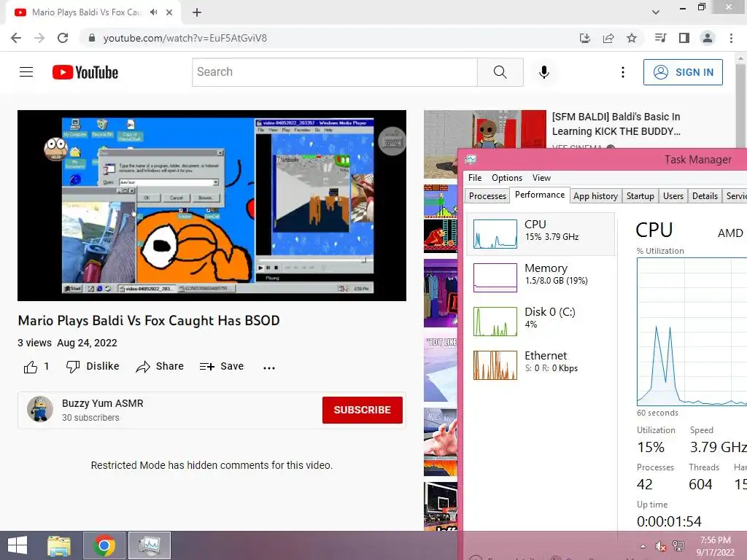Image resolution: width=747 pixels, height=560 pixels.
Task: Click the Chrome back arrow
Action: [x=16, y=38]
